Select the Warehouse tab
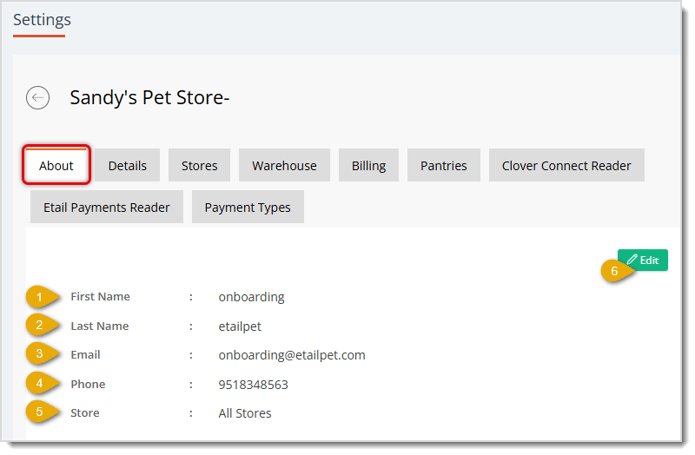The width and height of the screenshot is (695, 455). click(x=285, y=166)
